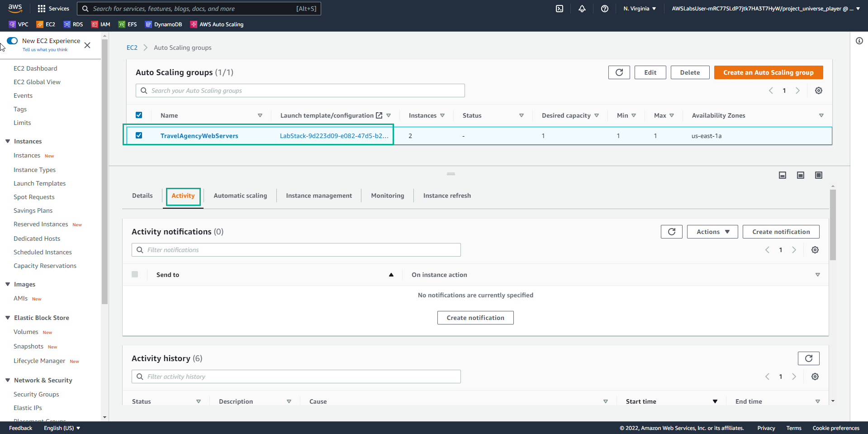This screenshot has height=434, width=868.
Task: Collapse Elastic Block Store sidebar section
Action: pos(8,318)
